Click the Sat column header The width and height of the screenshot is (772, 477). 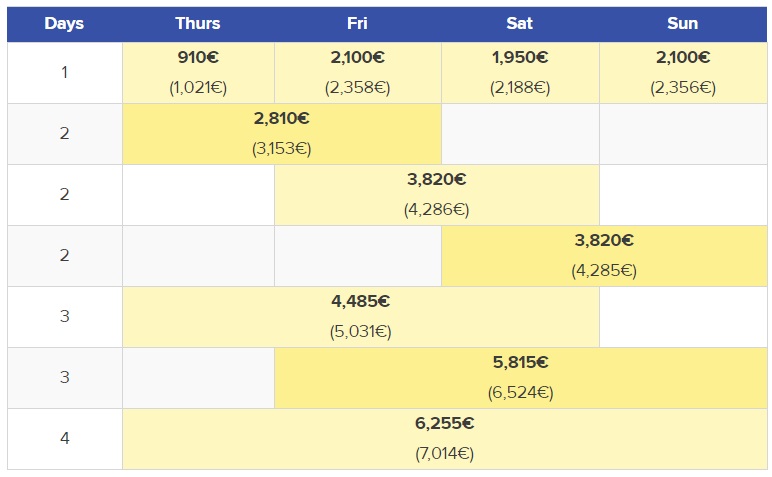coord(520,24)
